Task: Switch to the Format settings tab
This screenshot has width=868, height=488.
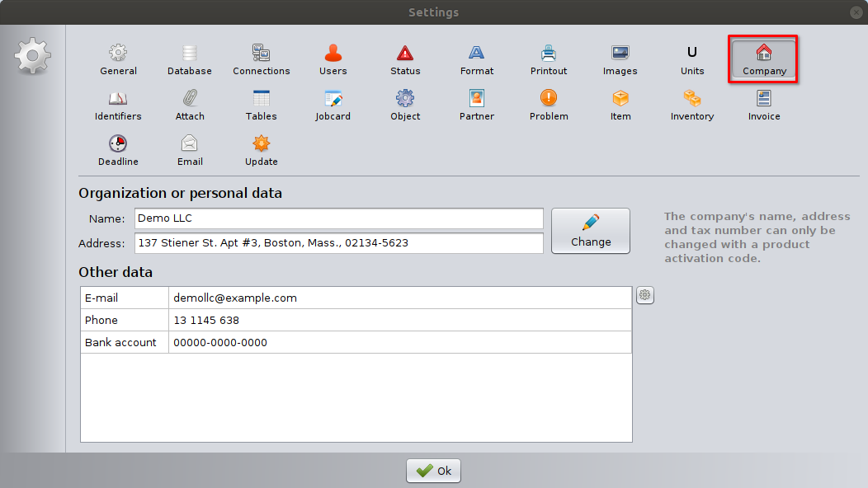Action: point(477,60)
